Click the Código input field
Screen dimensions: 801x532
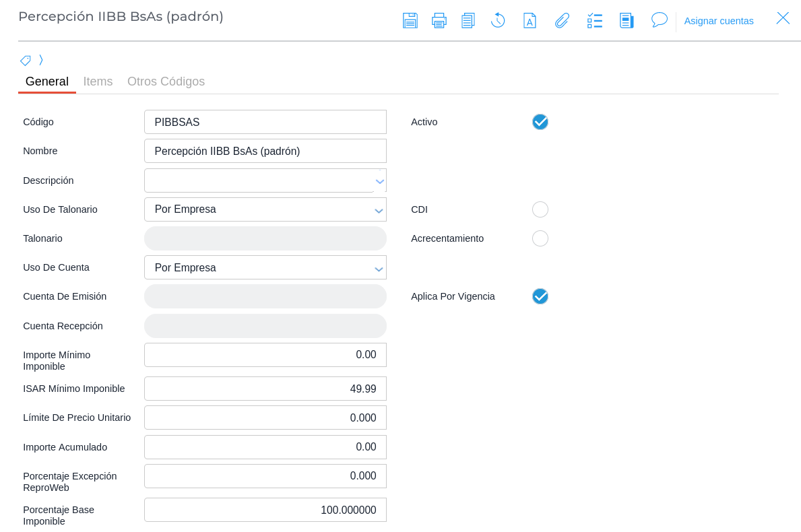265,122
